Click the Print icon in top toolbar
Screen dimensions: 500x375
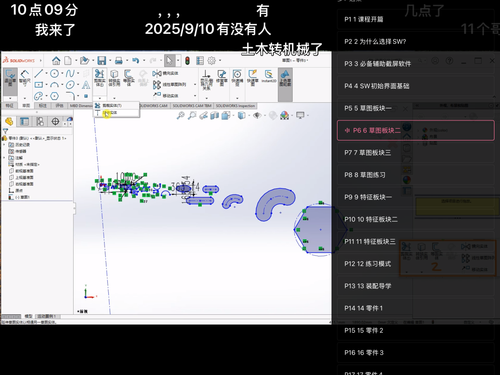[119, 61]
